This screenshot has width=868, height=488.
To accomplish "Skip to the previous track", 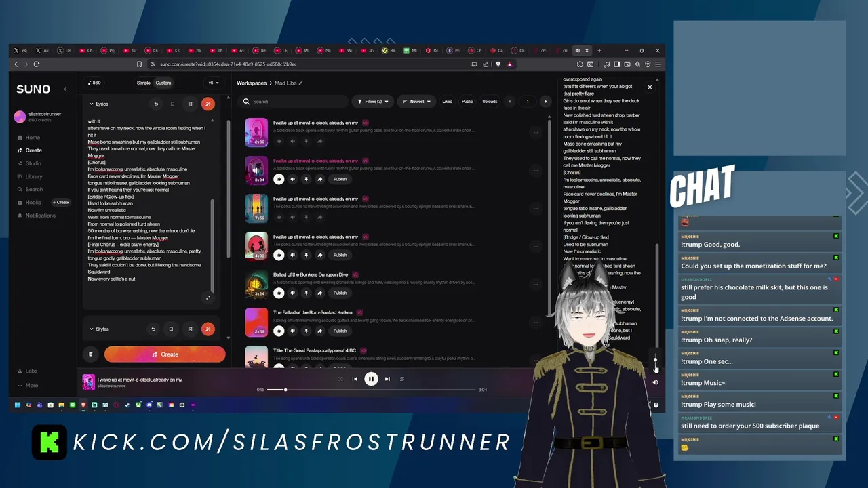I will coord(355,379).
